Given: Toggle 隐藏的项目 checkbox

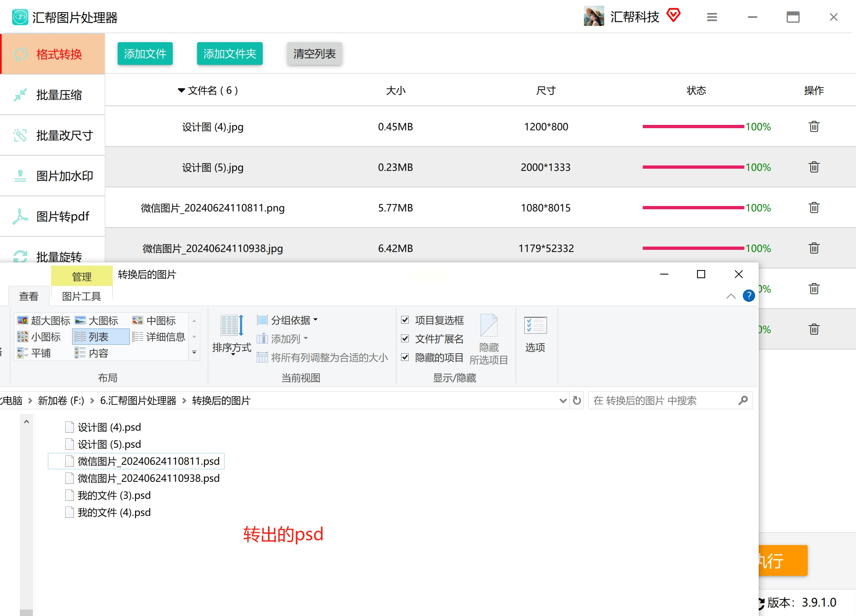Looking at the screenshot, I should pyautogui.click(x=405, y=357).
